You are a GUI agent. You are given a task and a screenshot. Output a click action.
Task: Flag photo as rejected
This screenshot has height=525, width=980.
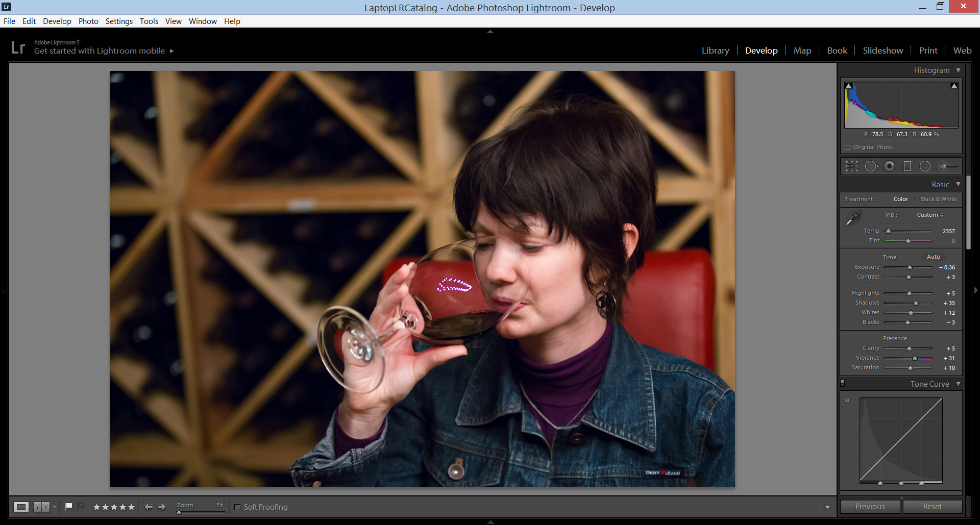pyautogui.click(x=81, y=506)
